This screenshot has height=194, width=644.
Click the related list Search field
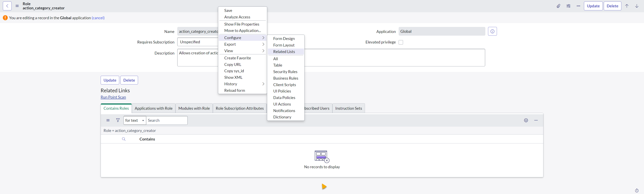click(167, 120)
